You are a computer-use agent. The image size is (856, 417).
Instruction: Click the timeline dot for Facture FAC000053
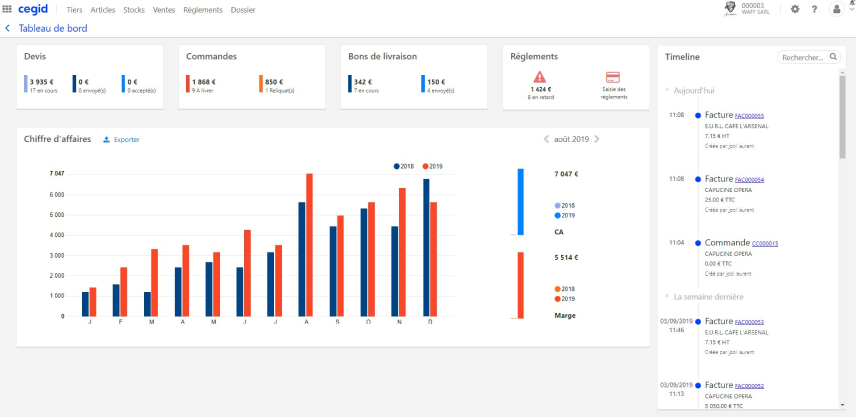698,321
